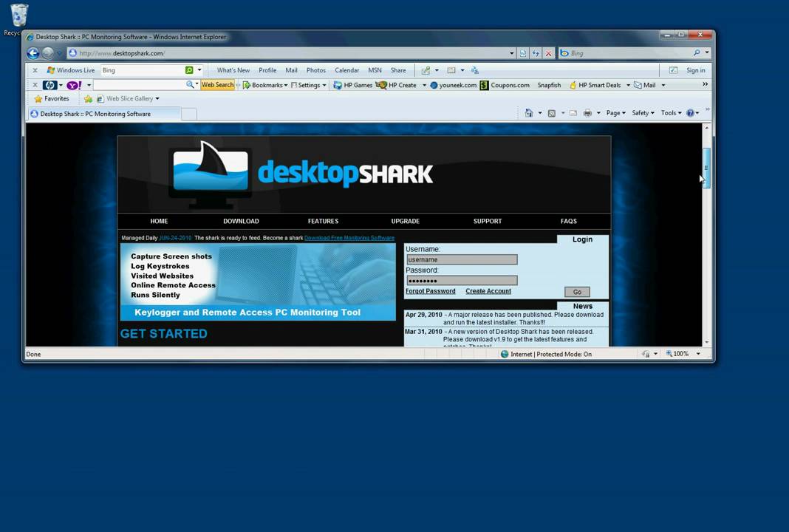The height and width of the screenshot is (532, 789).
Task: Open the Settings dropdown in the Yahoo toolbar
Action: [309, 85]
